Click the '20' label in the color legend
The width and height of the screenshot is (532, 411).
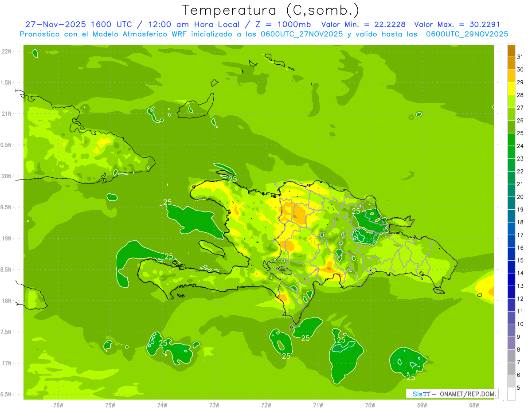(x=520, y=197)
